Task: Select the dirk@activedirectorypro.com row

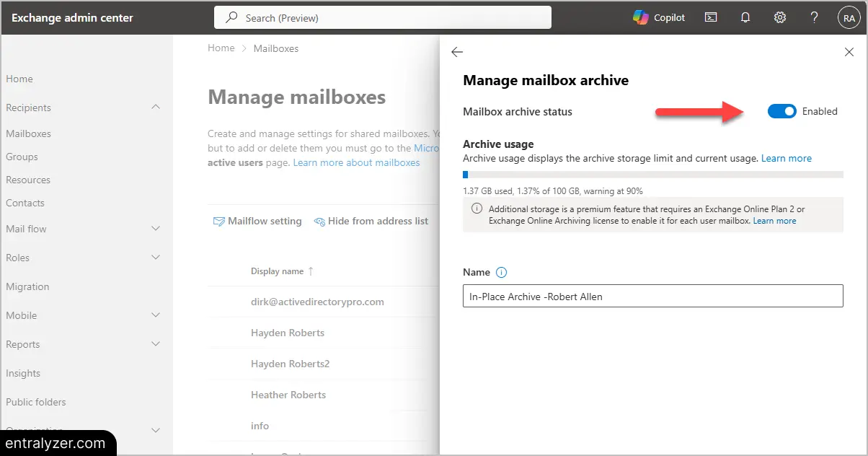Action: coord(323,302)
